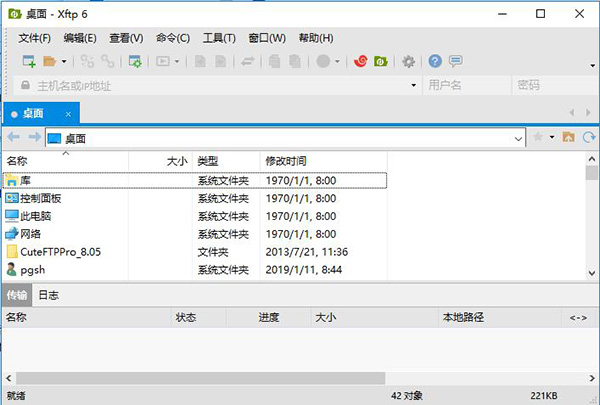Refresh the current folder listing
Screen dimensions: 600x405
click(589, 137)
